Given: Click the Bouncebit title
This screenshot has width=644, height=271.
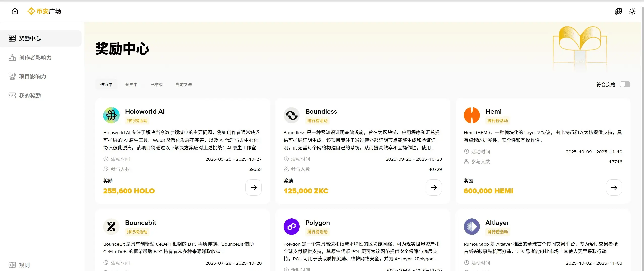Looking at the screenshot, I should [140, 223].
